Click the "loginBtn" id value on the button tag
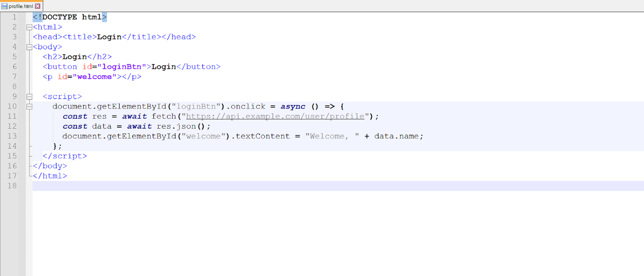The height and width of the screenshot is (276, 644). (x=122, y=67)
